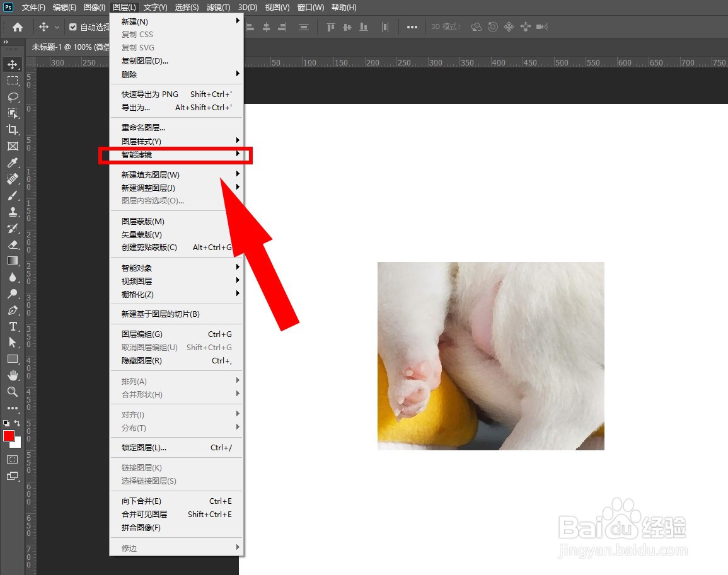
Task: Select the Frame tool
Action: pos(13,146)
